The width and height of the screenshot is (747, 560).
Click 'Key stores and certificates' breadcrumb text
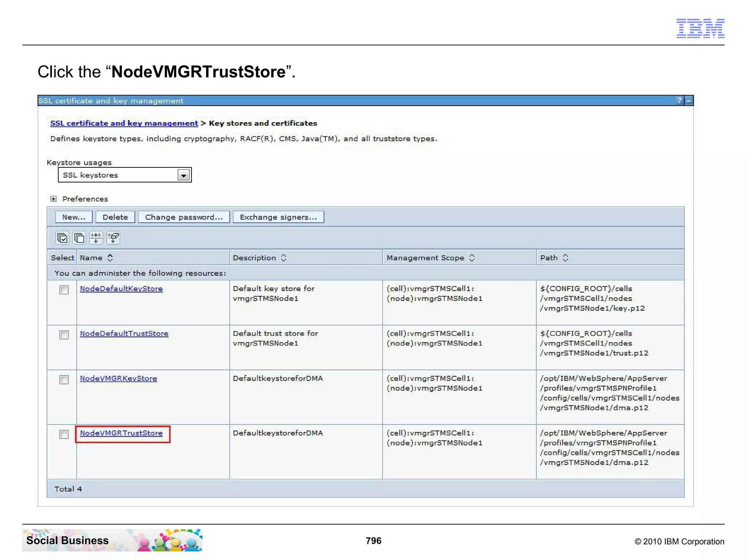(x=263, y=123)
